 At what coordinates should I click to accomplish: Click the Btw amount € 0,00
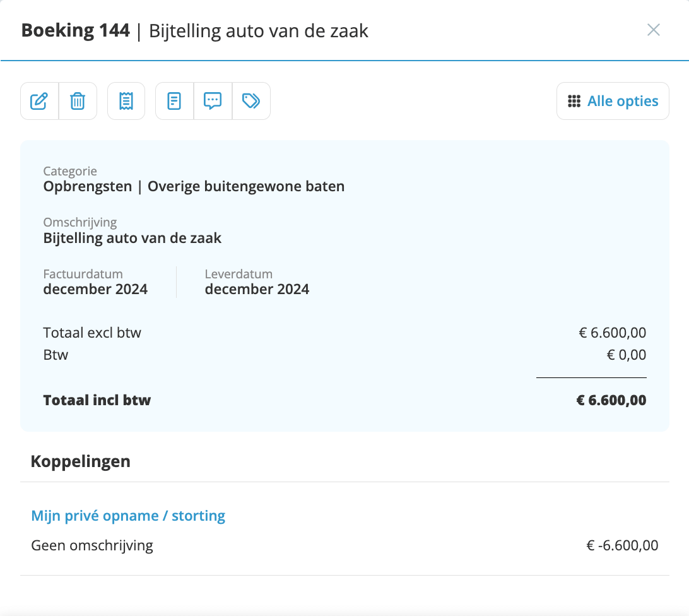[627, 355]
